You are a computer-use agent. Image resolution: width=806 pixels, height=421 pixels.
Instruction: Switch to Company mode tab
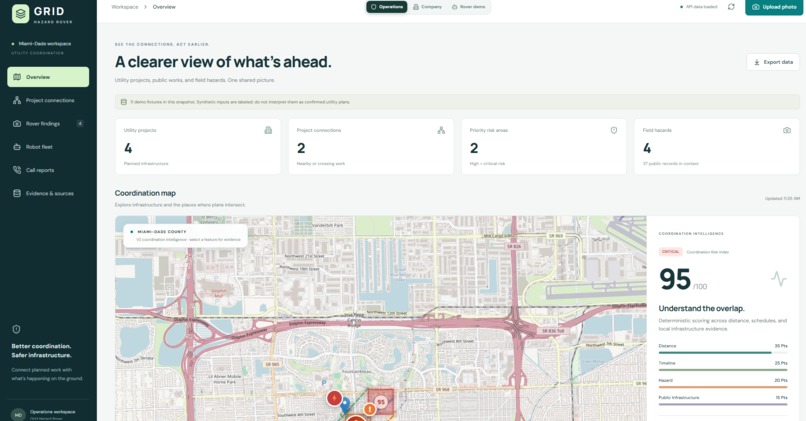click(427, 7)
